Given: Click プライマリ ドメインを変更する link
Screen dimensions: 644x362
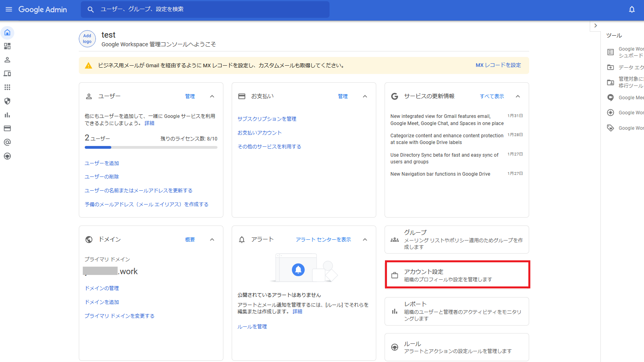Looking at the screenshot, I should [x=119, y=316].
